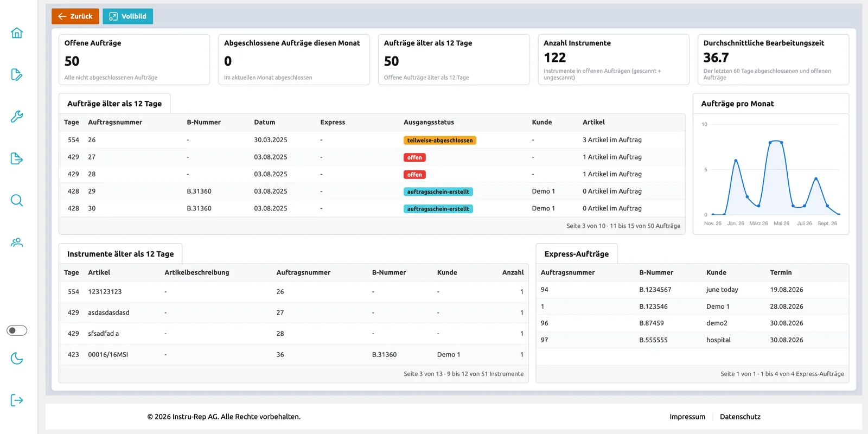Log out using the exit icon

(x=17, y=400)
